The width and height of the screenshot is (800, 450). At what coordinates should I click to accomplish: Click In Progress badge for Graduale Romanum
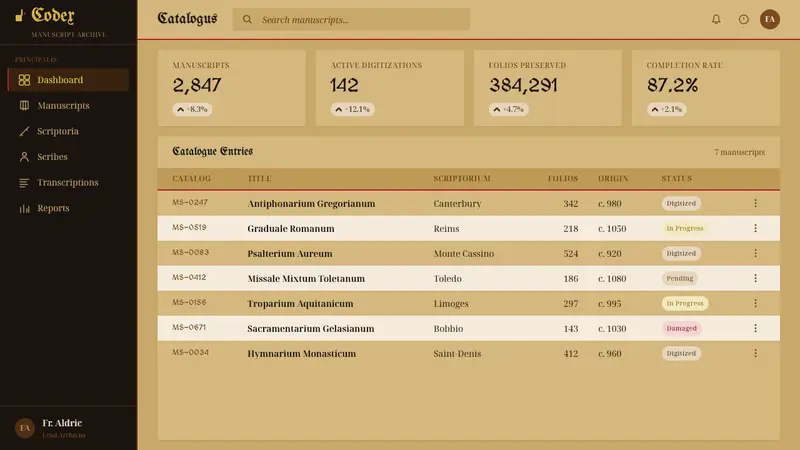[x=685, y=228]
